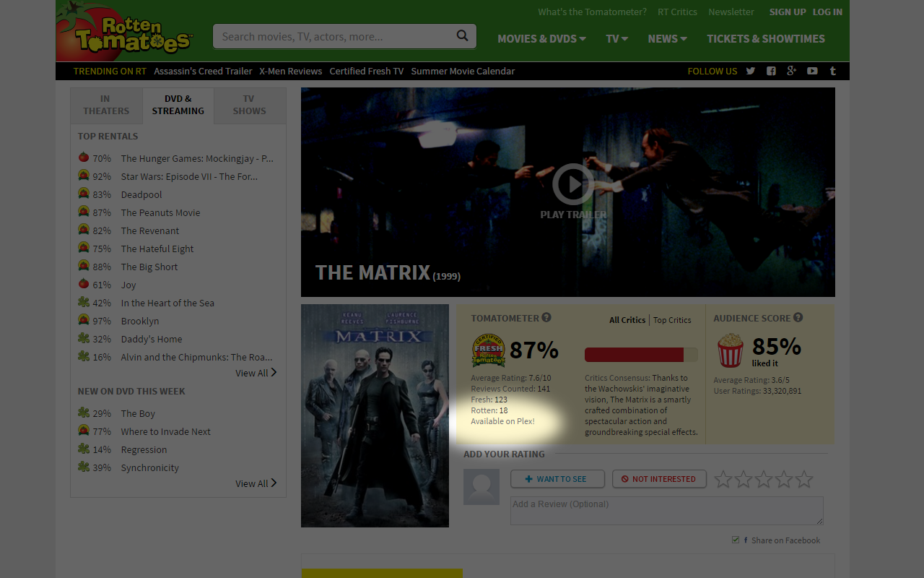The height and width of the screenshot is (578, 924).
Task: Open Star Wars: Episode VII rental link
Action: tap(189, 176)
